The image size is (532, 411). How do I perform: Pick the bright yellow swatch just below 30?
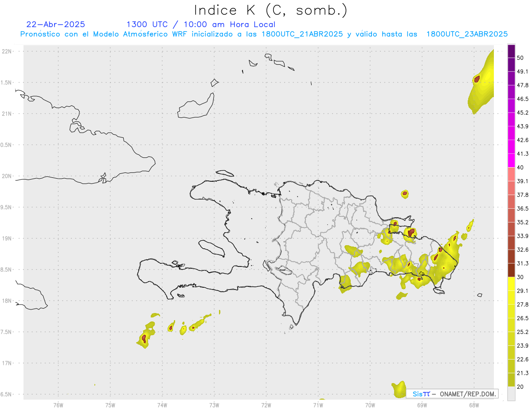pos(511,284)
